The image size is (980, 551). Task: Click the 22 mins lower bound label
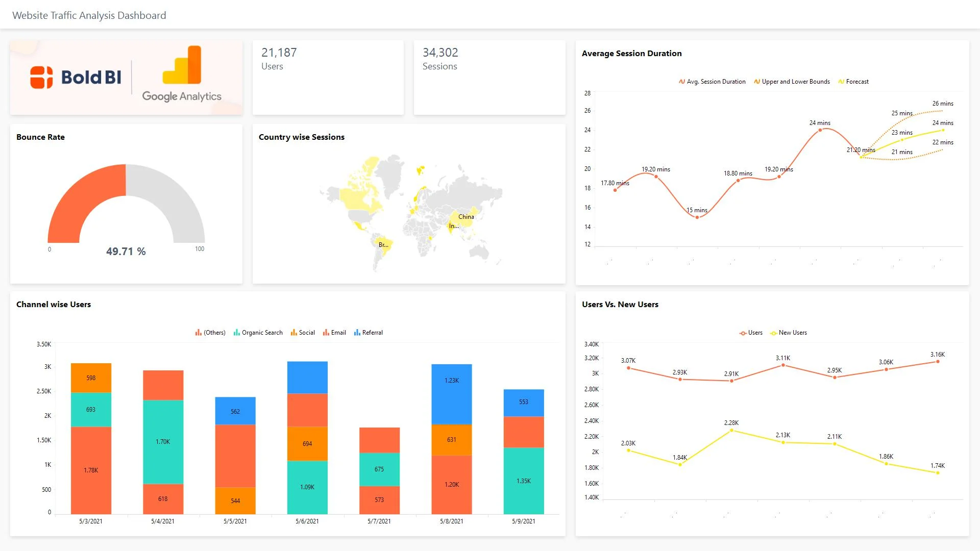[x=943, y=142]
